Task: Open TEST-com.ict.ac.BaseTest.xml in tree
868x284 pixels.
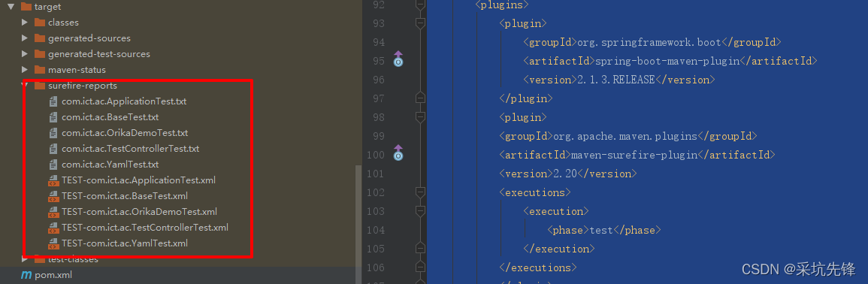Action: tap(125, 195)
